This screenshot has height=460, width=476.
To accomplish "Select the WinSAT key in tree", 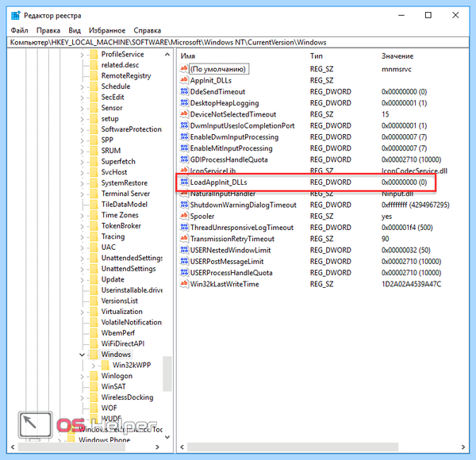I will [113, 386].
